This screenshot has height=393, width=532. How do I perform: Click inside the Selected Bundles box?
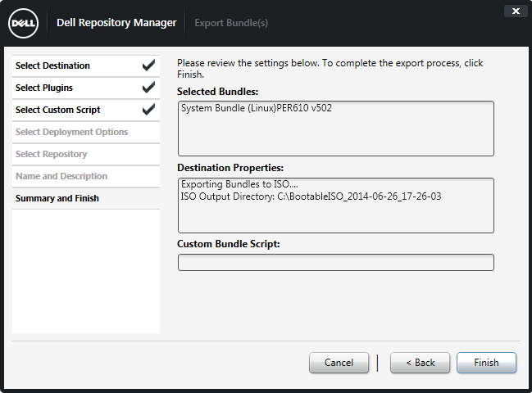tap(335, 136)
